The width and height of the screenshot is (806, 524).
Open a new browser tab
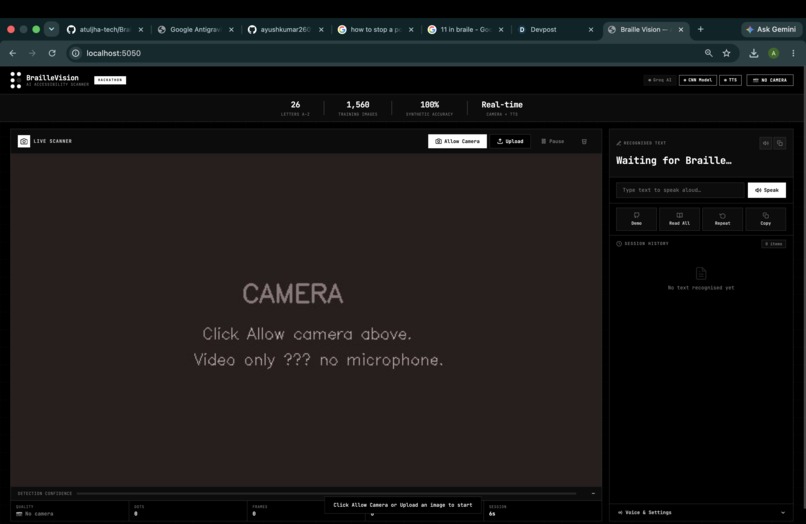point(700,29)
